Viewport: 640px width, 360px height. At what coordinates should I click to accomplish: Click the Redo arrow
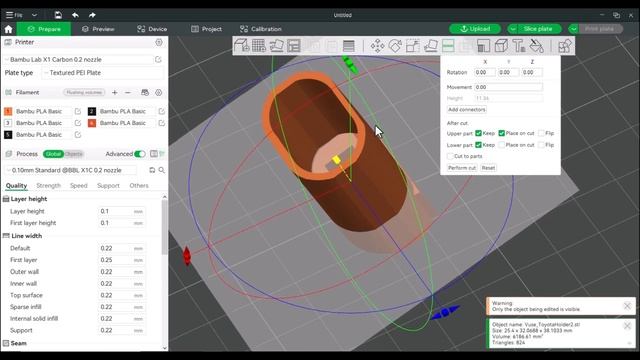[92, 15]
